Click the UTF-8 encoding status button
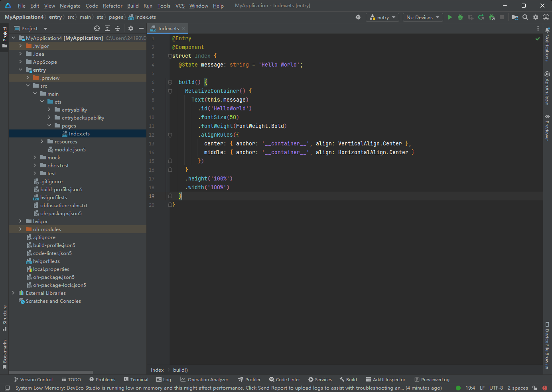 [496, 388]
